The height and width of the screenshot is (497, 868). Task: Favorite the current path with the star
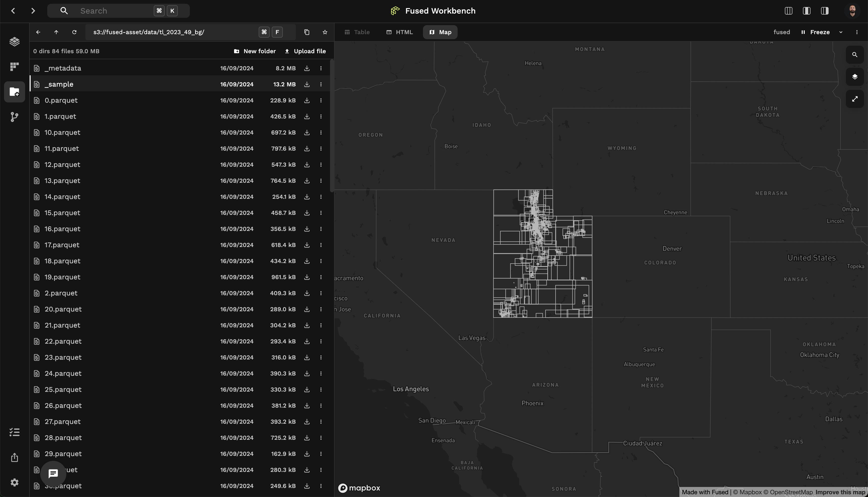[325, 32]
